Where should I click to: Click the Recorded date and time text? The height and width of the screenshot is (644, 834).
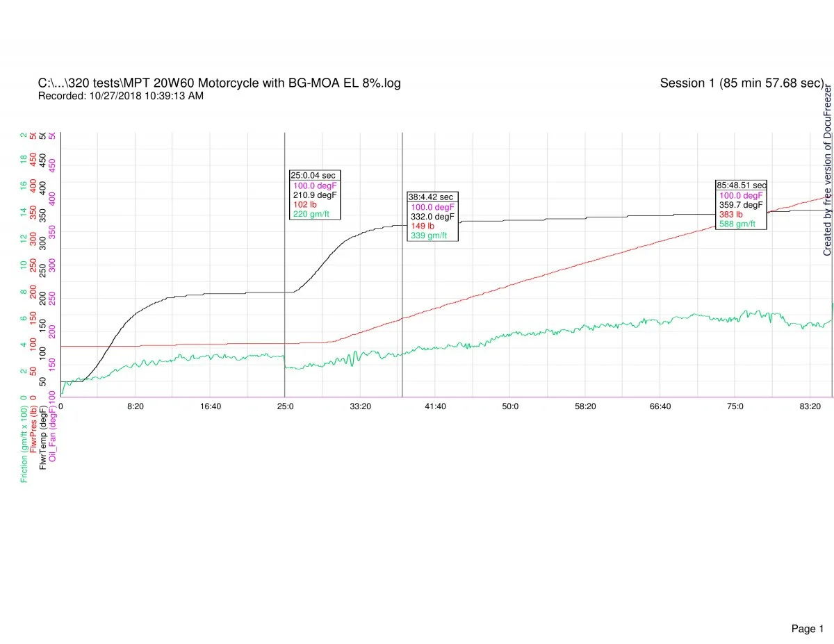tap(120, 97)
